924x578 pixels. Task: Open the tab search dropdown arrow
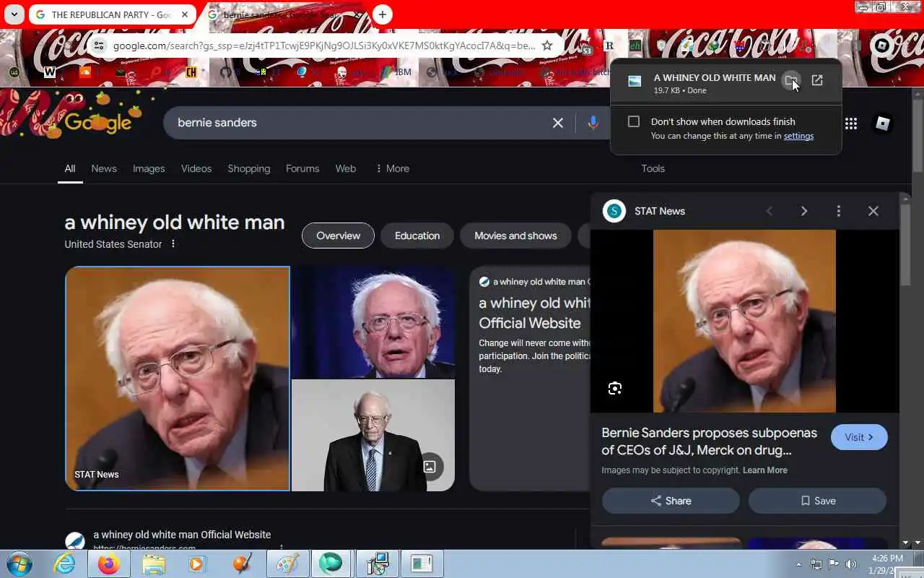(x=14, y=14)
